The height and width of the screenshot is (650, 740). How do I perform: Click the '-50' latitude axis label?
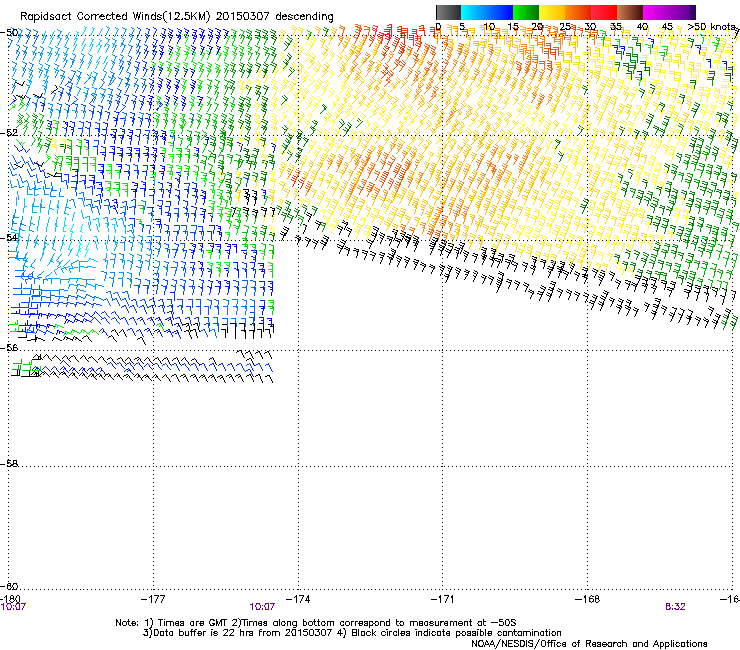pyautogui.click(x=10, y=32)
